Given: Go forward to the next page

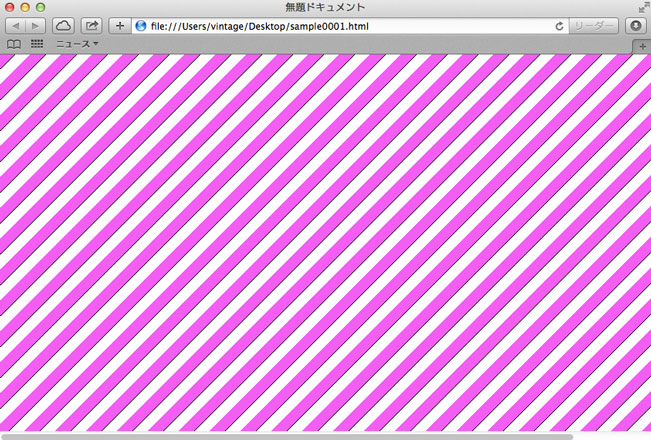Looking at the screenshot, I should click(36, 26).
